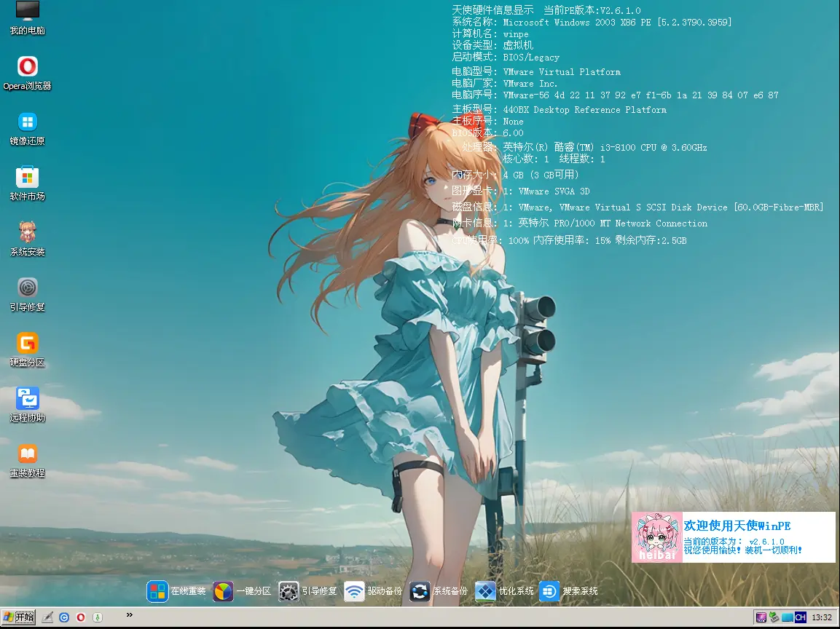Select the 系统安装 desktop icon
840x629 pixels.
pos(28,233)
